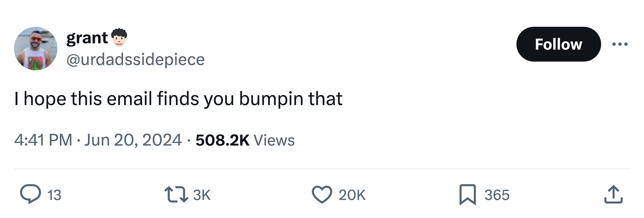Click the Jun 20, 2024 date

(133, 140)
